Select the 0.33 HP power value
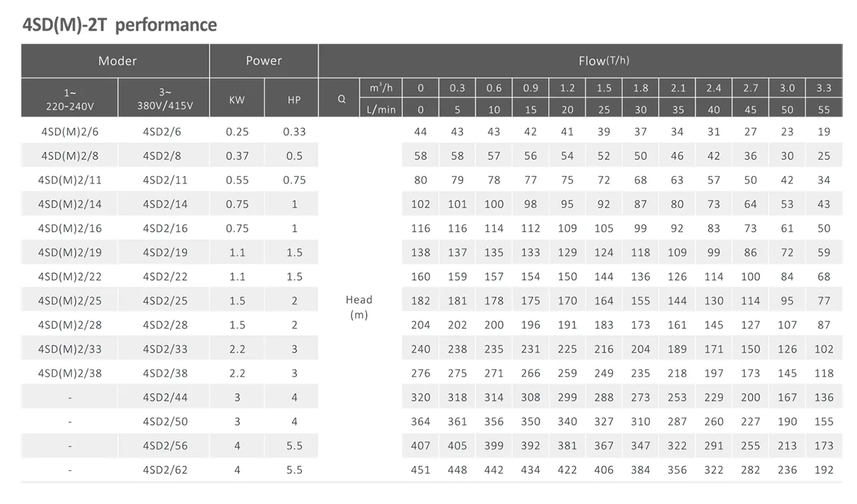Screen dimensions: 857x504 294,132
